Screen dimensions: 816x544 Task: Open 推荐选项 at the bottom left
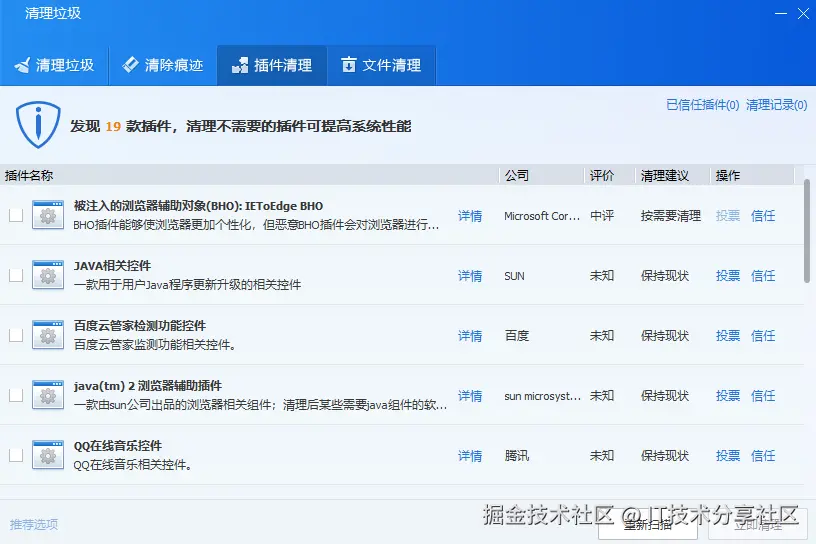[x=34, y=524]
